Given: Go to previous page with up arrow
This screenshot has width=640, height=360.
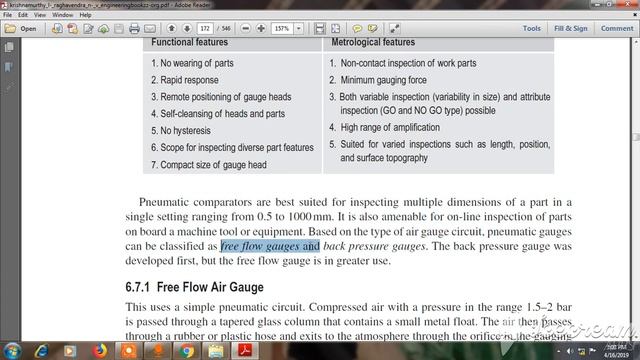Looking at the screenshot, I should [172, 29].
